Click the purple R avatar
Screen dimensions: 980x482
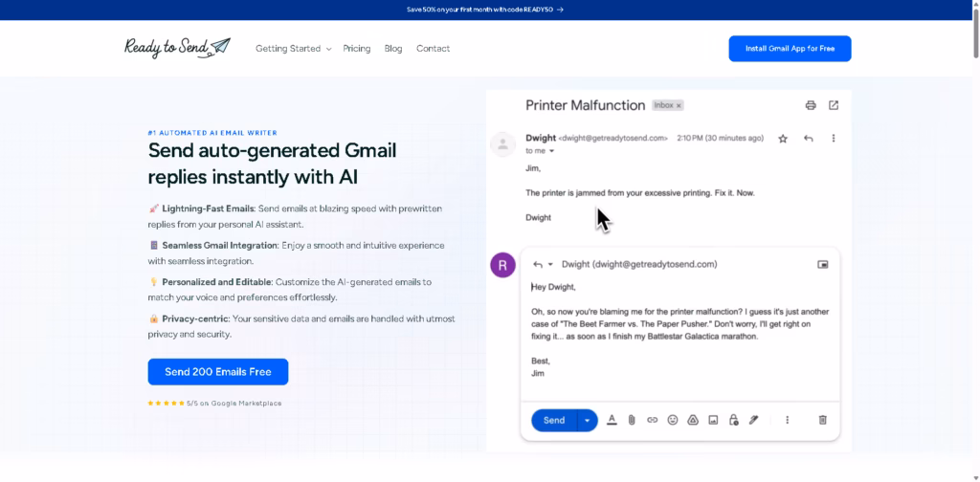pos(502,265)
